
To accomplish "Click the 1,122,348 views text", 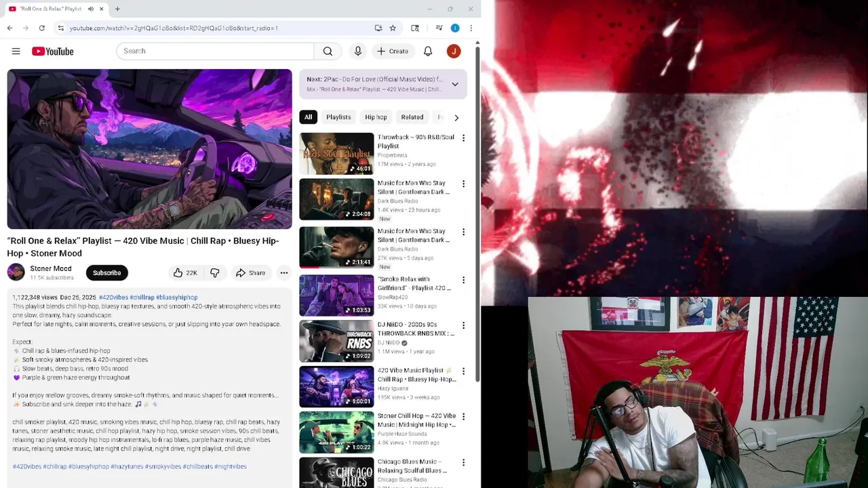I will click(35, 298).
